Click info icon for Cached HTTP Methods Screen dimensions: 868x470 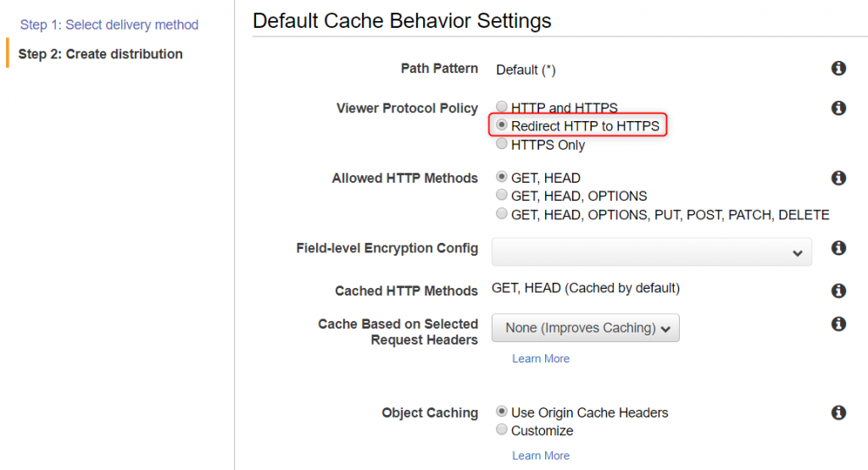point(838,290)
